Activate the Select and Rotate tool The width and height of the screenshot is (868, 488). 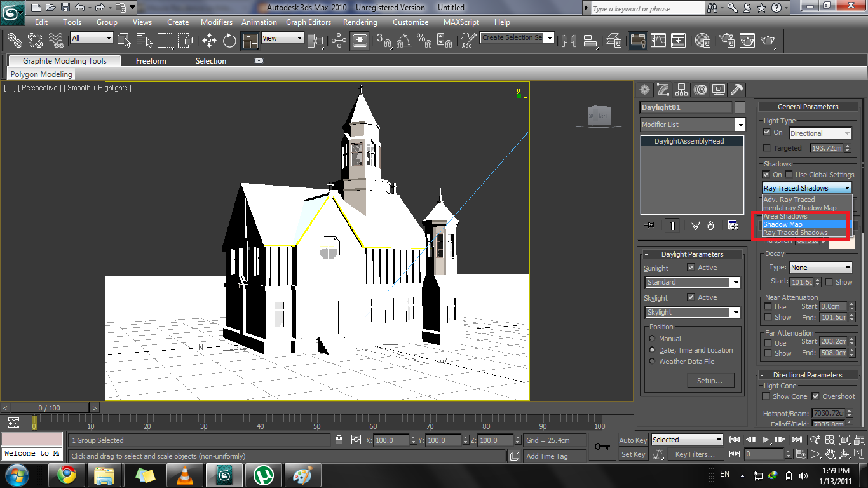(x=229, y=41)
